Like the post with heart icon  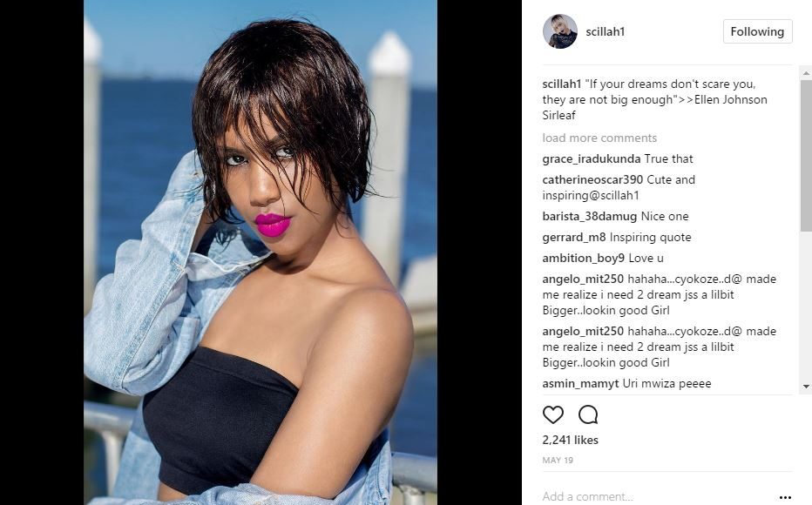coord(552,414)
